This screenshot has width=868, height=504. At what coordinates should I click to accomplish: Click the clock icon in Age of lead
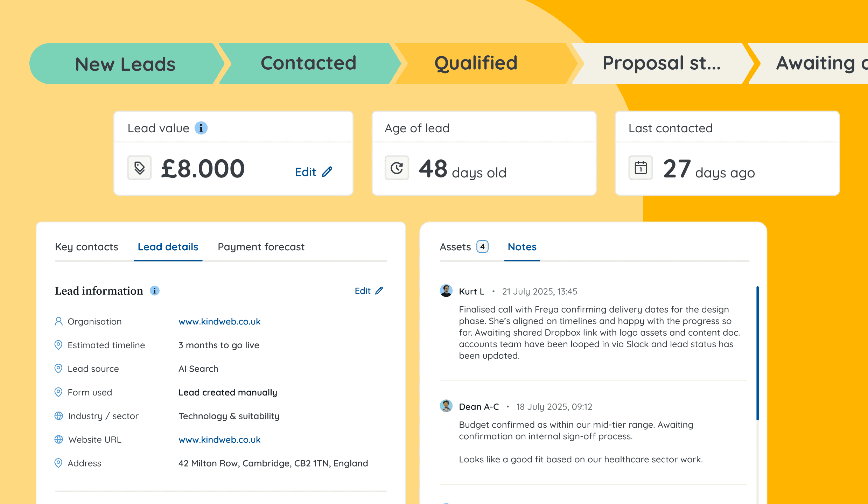pos(397,168)
